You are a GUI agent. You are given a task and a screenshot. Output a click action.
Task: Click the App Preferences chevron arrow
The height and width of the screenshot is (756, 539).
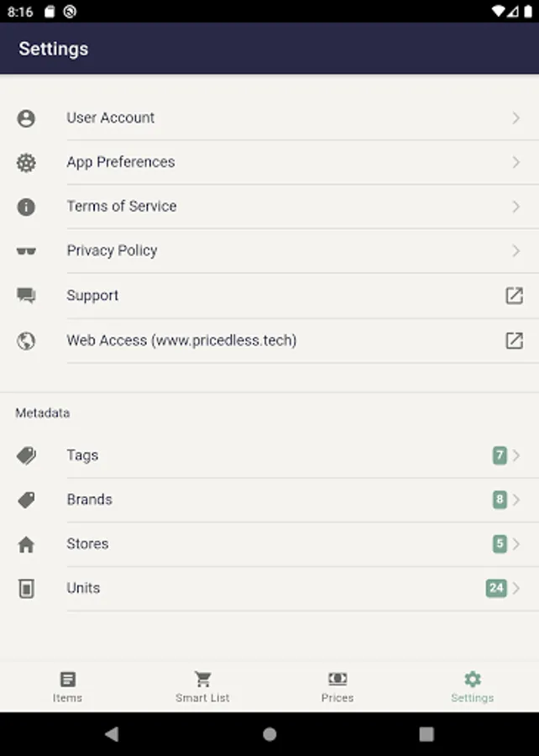click(x=515, y=163)
